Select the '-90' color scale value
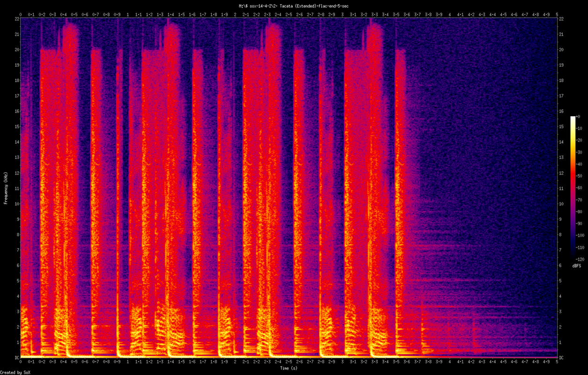This screenshot has height=375, width=588. click(x=579, y=224)
